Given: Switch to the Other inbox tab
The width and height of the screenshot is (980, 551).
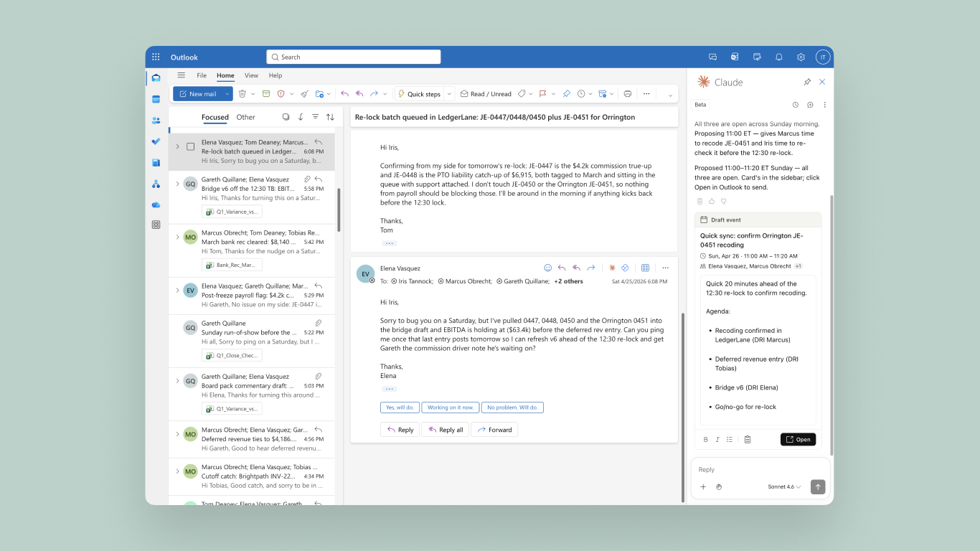Looking at the screenshot, I should (246, 117).
